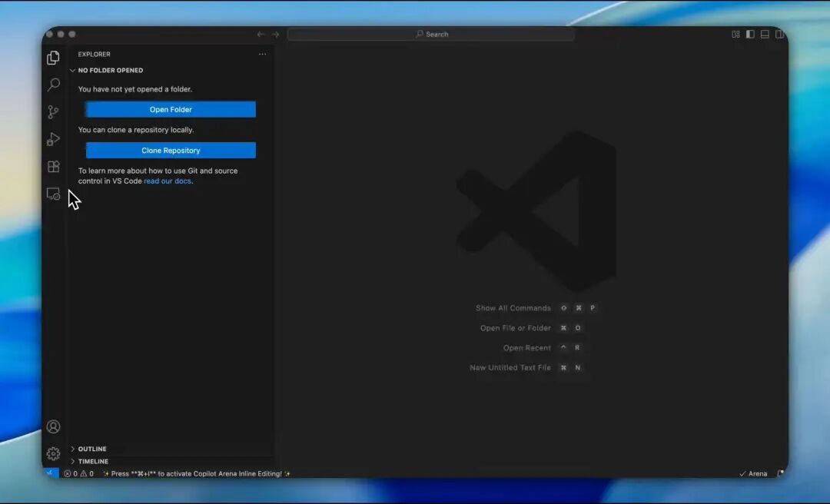Screen dimensions: 830x504
Task: Open the Manage gear icon
Action: 54,454
